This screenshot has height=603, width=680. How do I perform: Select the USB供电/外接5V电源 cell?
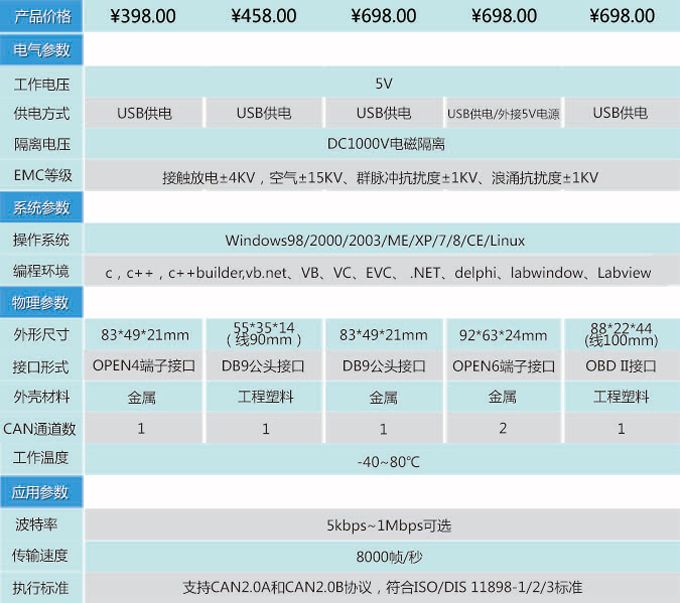503,114
